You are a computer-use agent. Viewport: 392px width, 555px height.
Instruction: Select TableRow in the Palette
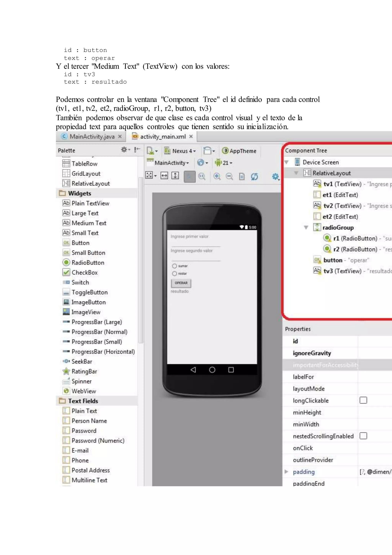(x=80, y=164)
